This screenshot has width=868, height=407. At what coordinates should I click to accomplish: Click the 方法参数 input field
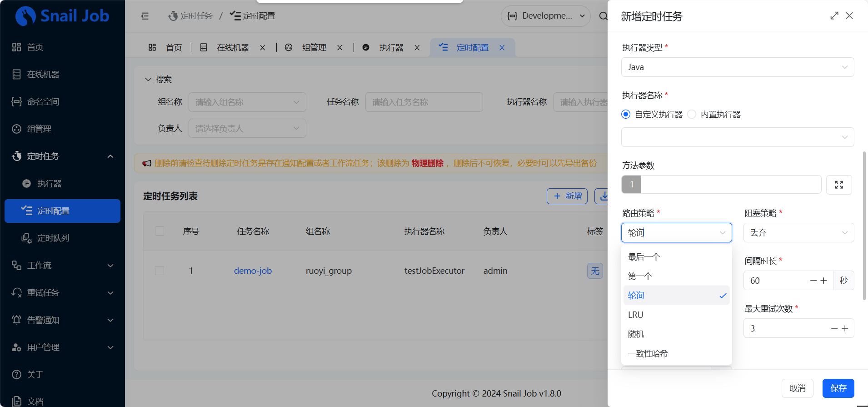pos(730,185)
